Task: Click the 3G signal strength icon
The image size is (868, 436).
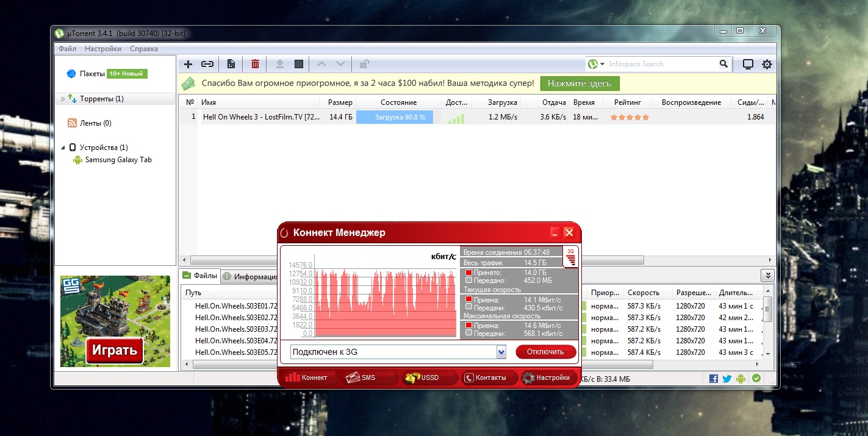Action: coord(571,257)
